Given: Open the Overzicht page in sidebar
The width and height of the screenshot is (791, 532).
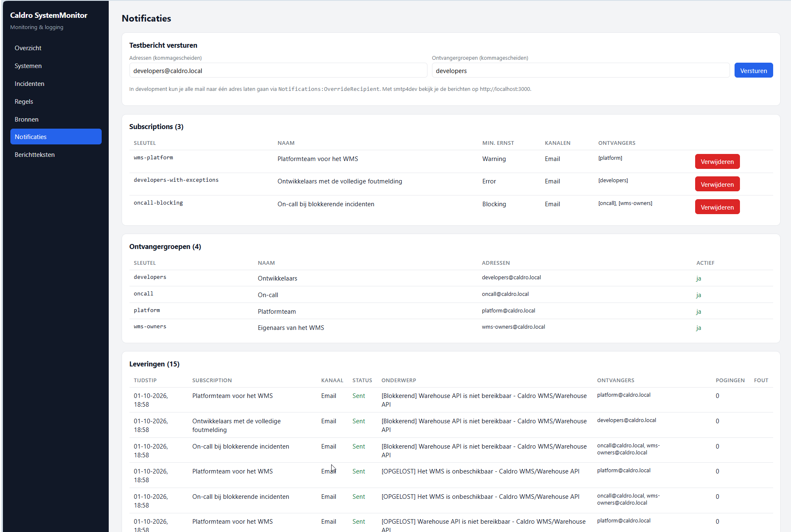Looking at the screenshot, I should [56, 48].
